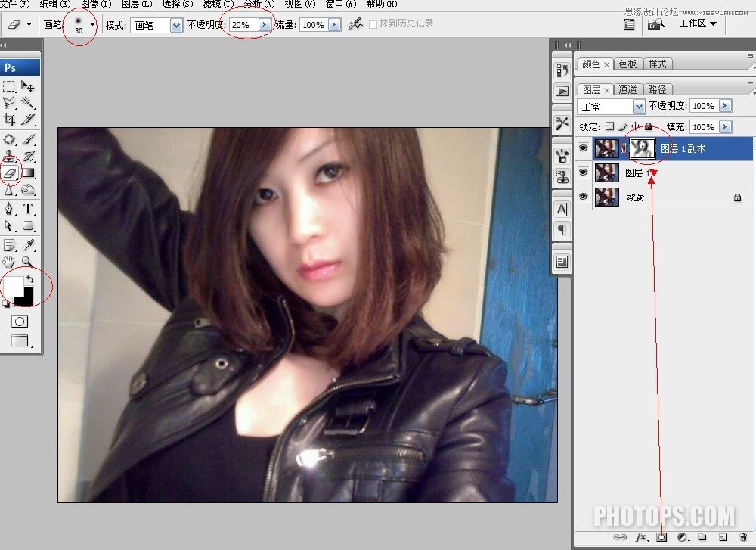Image resolution: width=756 pixels, height=550 pixels.
Task: Delete layer with trash icon
Action: 742,537
